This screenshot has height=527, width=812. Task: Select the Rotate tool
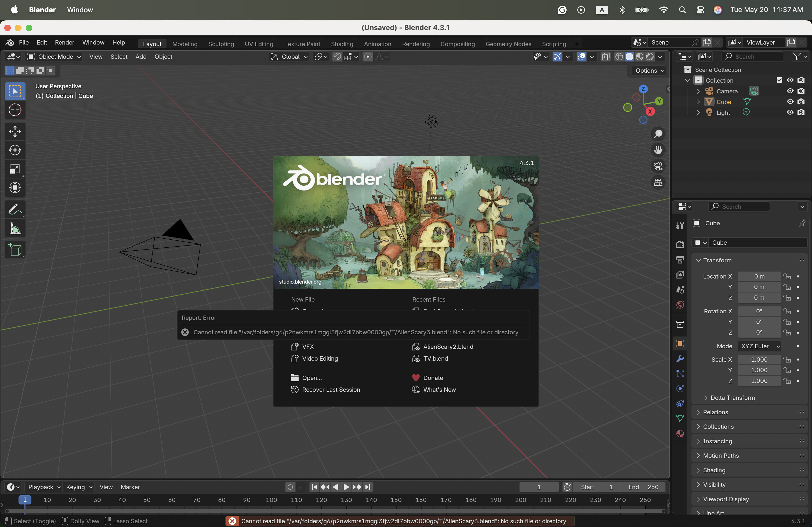15,150
